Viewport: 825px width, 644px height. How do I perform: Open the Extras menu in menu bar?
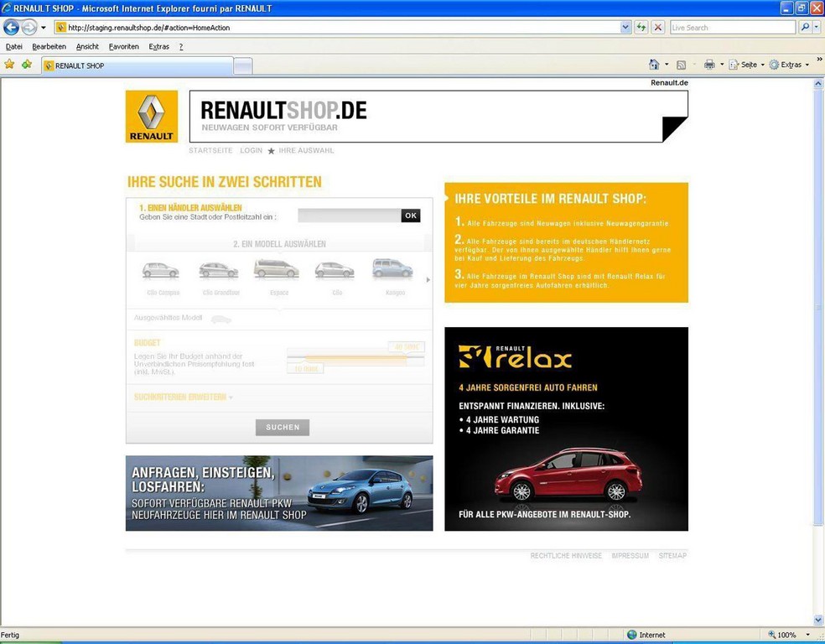[159, 46]
